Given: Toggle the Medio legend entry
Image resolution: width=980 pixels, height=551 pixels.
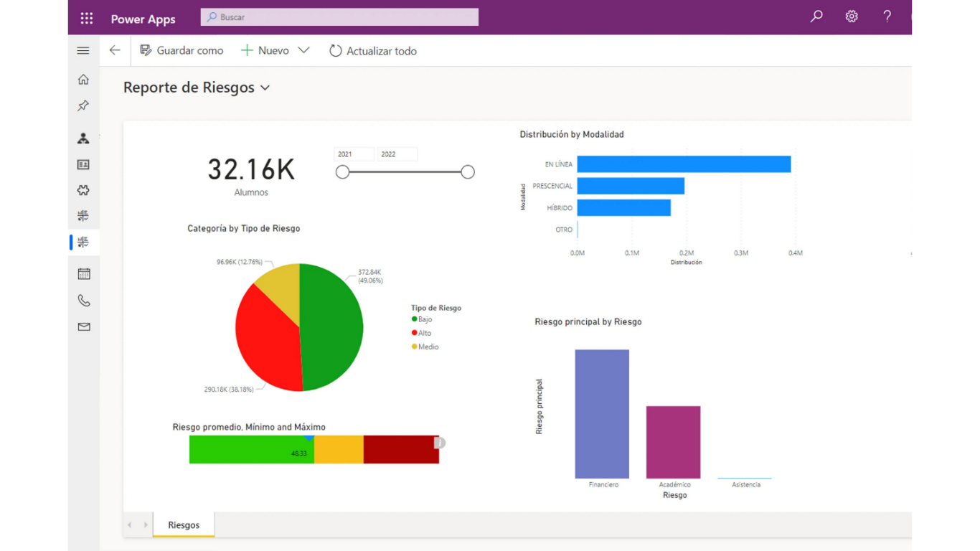Looking at the screenshot, I should point(425,347).
